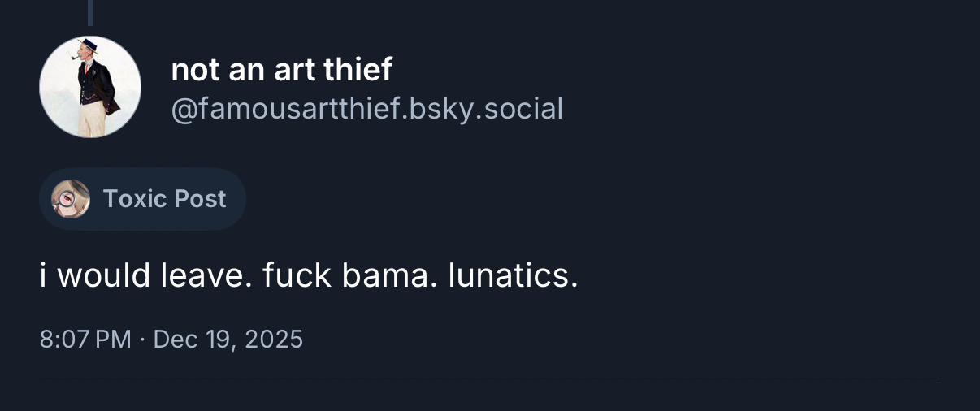980x411 pixels.
Task: Click the word "thief" in display name
Action: 358,70
